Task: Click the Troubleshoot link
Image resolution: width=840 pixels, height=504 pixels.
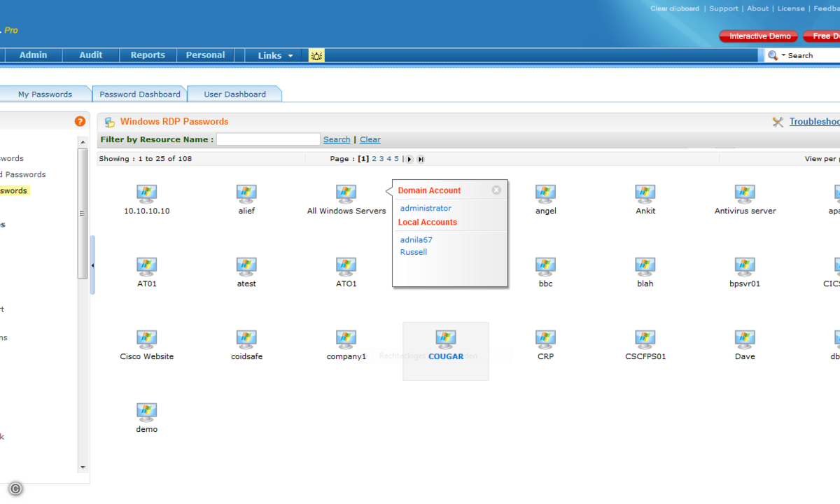Action: click(815, 122)
